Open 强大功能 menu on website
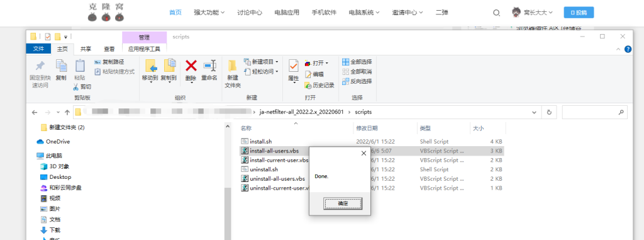 pyautogui.click(x=209, y=13)
